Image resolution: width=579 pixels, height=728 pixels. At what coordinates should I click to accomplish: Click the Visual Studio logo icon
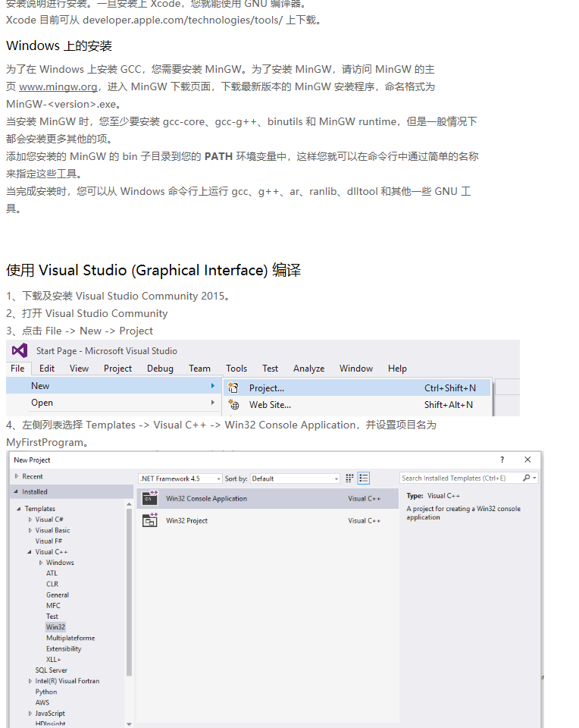coord(20,350)
